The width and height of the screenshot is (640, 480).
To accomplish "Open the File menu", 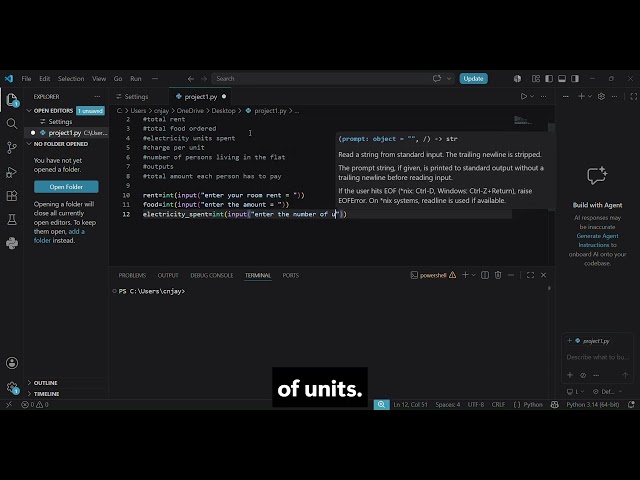I will pyautogui.click(x=26, y=78).
